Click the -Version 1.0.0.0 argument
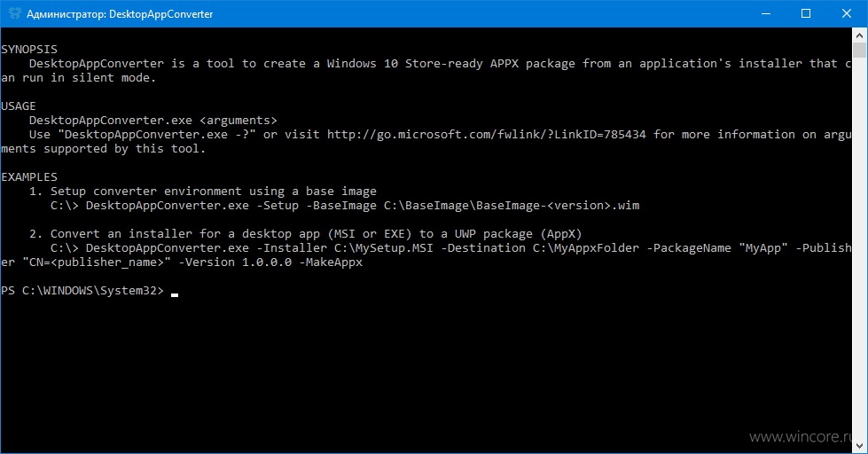Viewport: 868px width, 454px height. (x=235, y=262)
